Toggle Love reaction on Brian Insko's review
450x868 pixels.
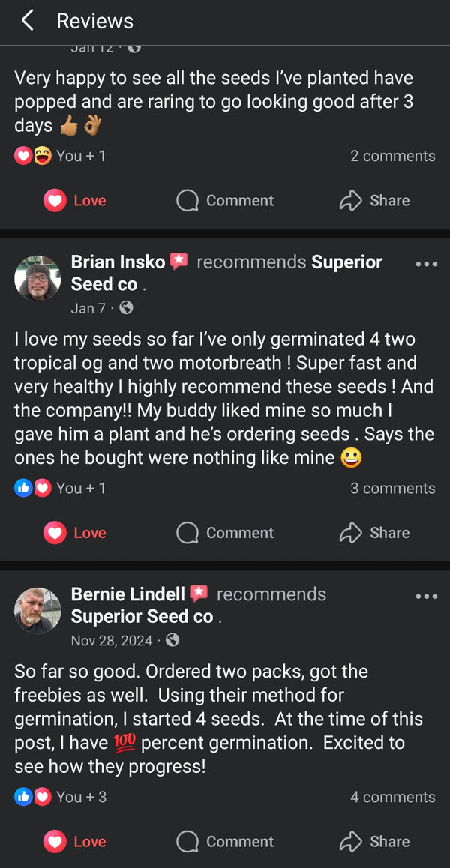[75, 533]
